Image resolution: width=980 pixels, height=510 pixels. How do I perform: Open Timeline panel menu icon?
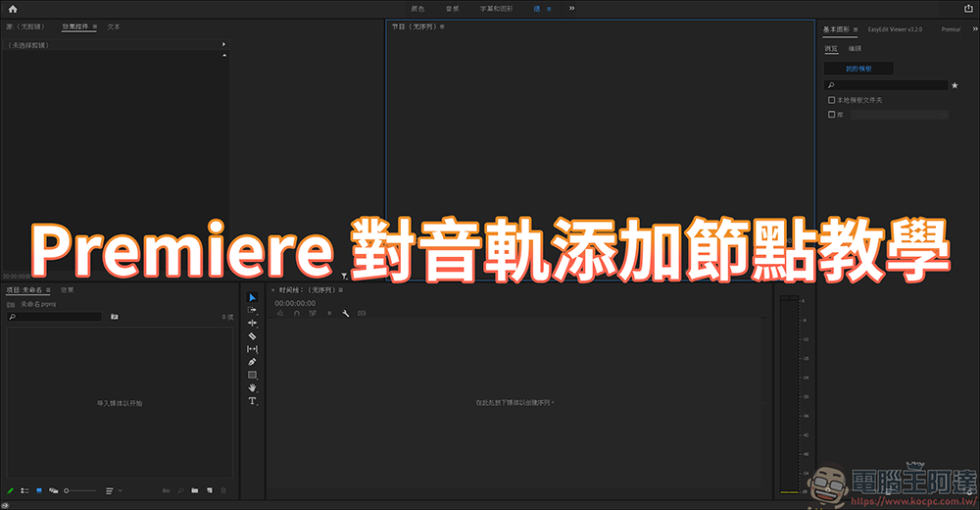341,289
